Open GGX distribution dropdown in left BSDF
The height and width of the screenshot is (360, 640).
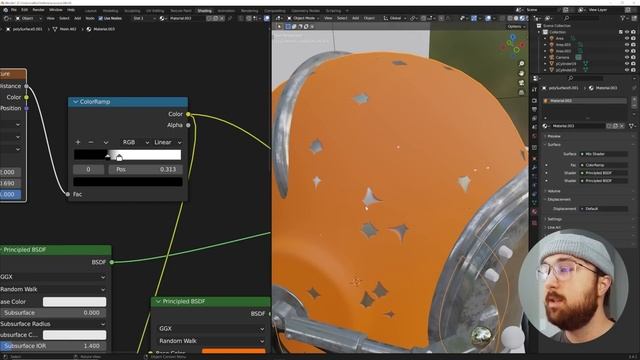pos(53,277)
